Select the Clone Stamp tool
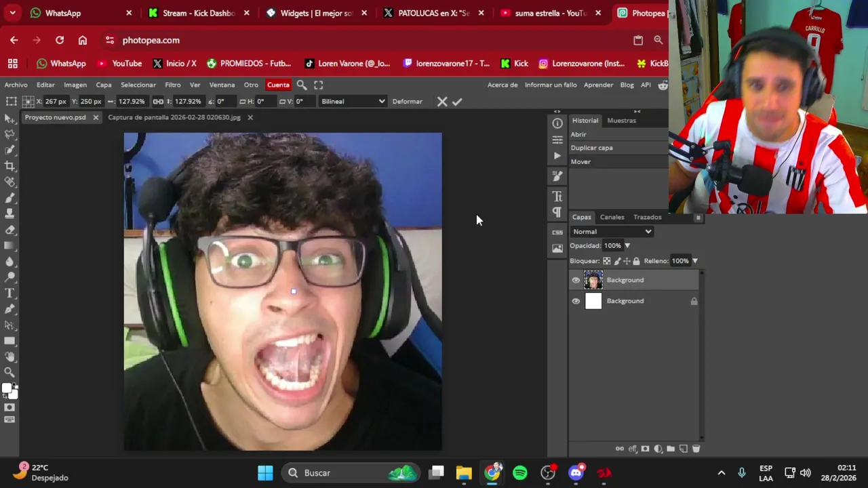Screen dimensions: 868x488 coord(9,213)
